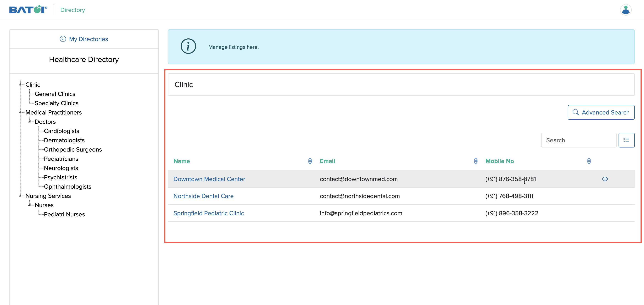Screen dimensions: 644x305
Task: Click phone number (+91) 896-358-3222
Action: pyautogui.click(x=512, y=213)
